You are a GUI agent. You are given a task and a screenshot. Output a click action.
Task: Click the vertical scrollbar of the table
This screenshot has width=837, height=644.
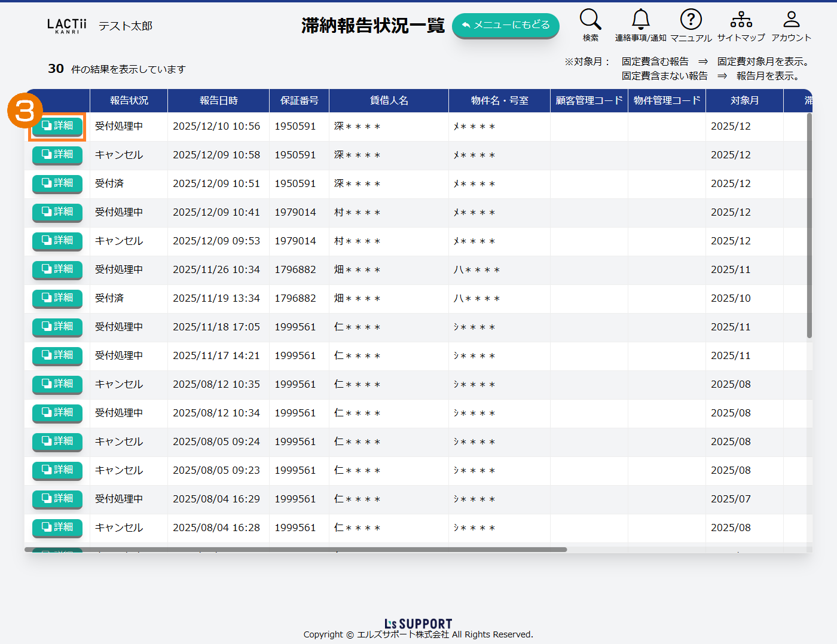click(x=809, y=226)
